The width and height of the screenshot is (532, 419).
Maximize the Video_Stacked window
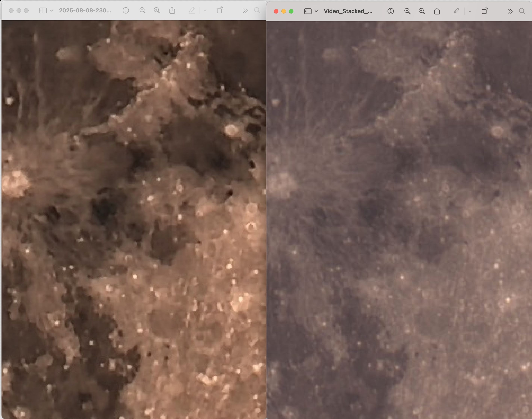pos(291,11)
